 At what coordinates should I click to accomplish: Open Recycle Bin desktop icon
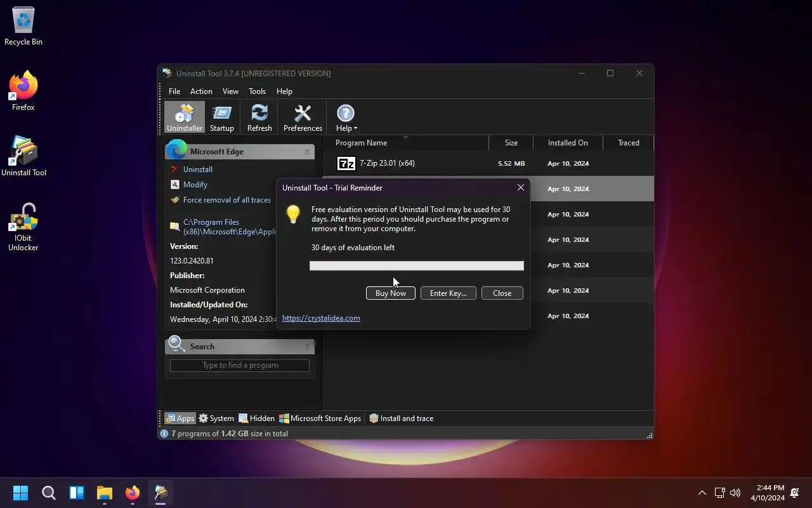[23, 27]
